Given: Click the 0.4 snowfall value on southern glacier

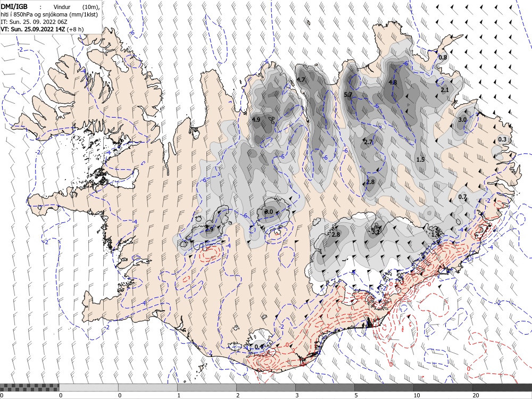Looking at the screenshot, I should (x=259, y=346).
